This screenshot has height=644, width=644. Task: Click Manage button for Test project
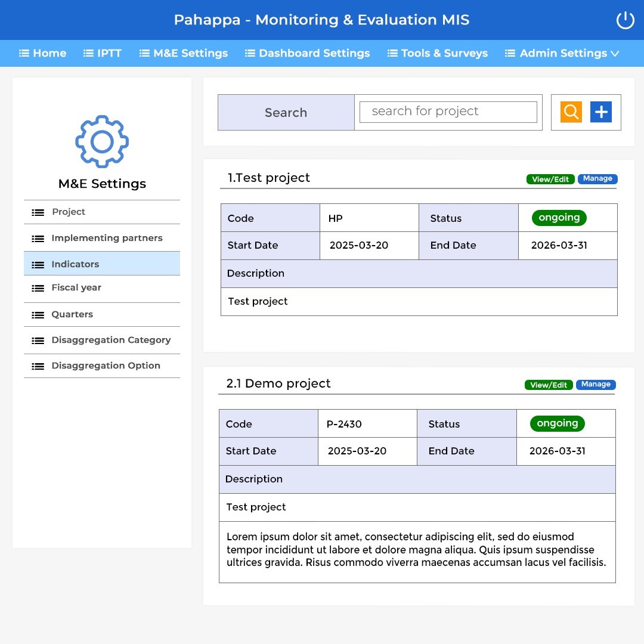point(597,179)
